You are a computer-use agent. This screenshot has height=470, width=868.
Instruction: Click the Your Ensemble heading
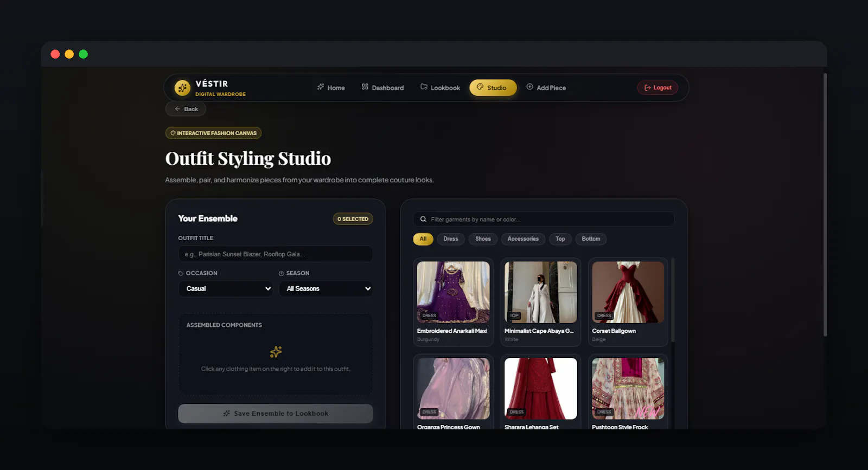[x=208, y=218]
